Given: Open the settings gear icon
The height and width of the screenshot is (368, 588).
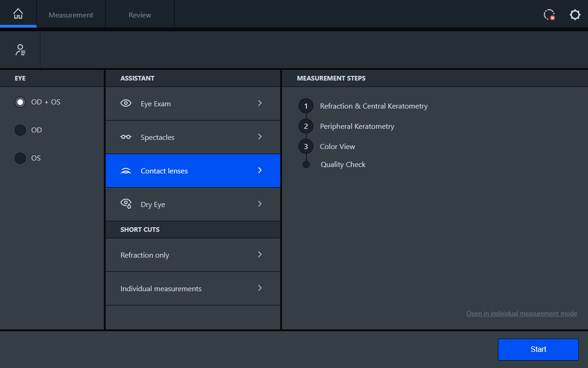Looking at the screenshot, I should [x=575, y=15].
